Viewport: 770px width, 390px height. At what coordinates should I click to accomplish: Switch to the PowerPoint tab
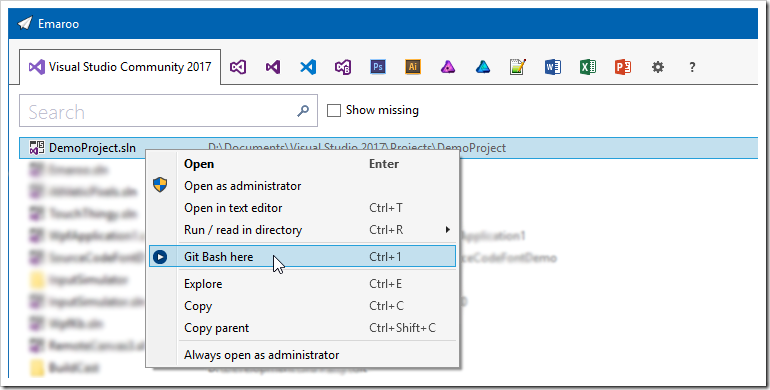pyautogui.click(x=623, y=67)
